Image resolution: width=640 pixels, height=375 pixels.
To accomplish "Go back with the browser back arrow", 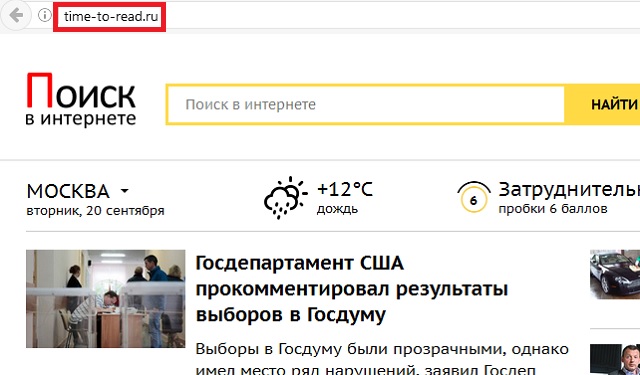I will (16, 16).
